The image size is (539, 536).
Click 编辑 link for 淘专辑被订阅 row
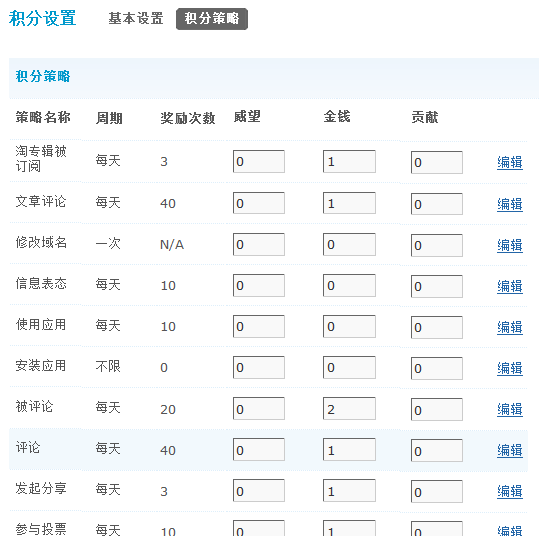click(509, 162)
